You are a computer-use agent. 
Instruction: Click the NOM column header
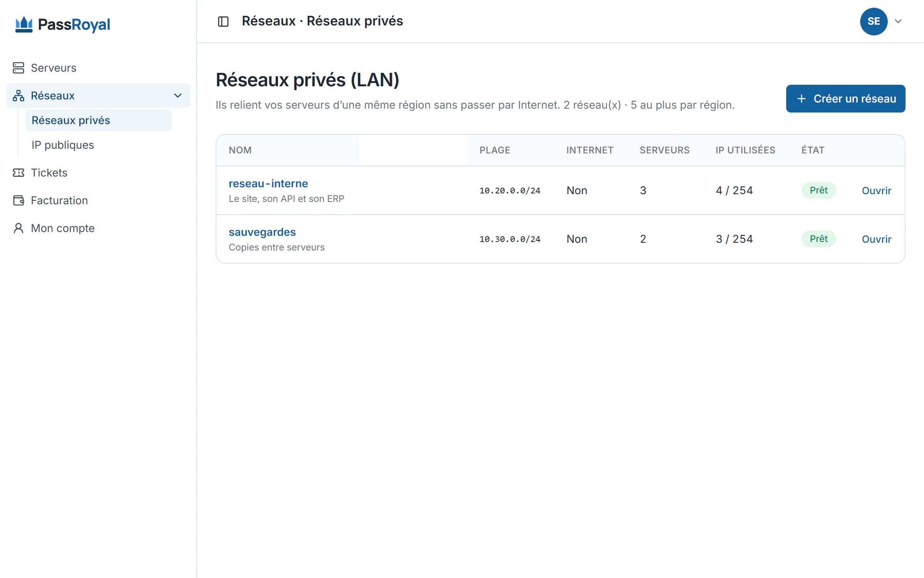click(x=240, y=150)
